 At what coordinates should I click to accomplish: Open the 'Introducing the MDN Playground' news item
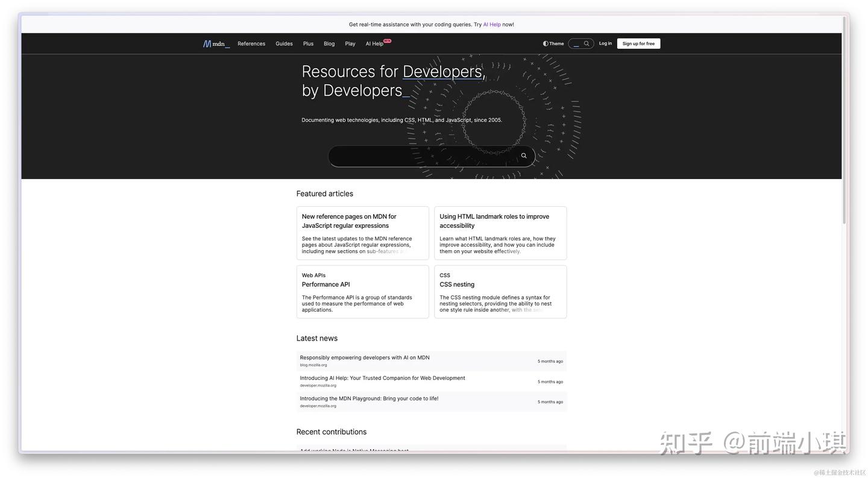(x=370, y=398)
